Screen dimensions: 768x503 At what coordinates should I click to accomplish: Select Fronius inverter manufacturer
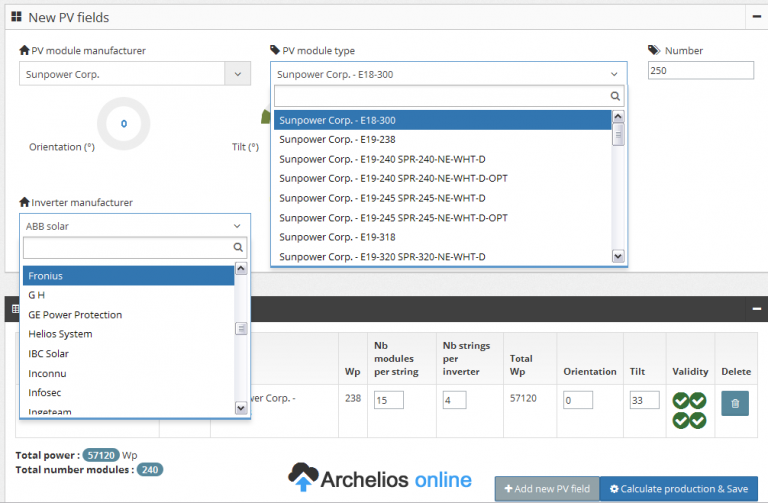pyautogui.click(x=128, y=276)
